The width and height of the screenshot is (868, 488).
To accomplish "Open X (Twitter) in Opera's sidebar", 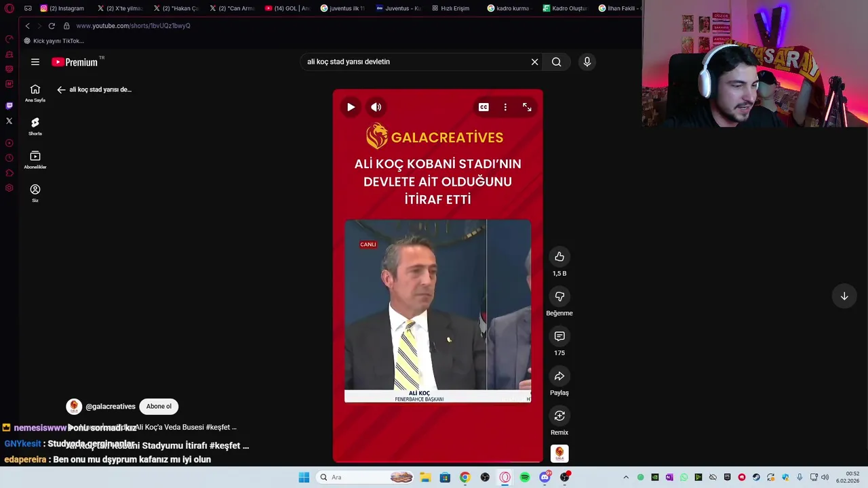I will (x=9, y=121).
